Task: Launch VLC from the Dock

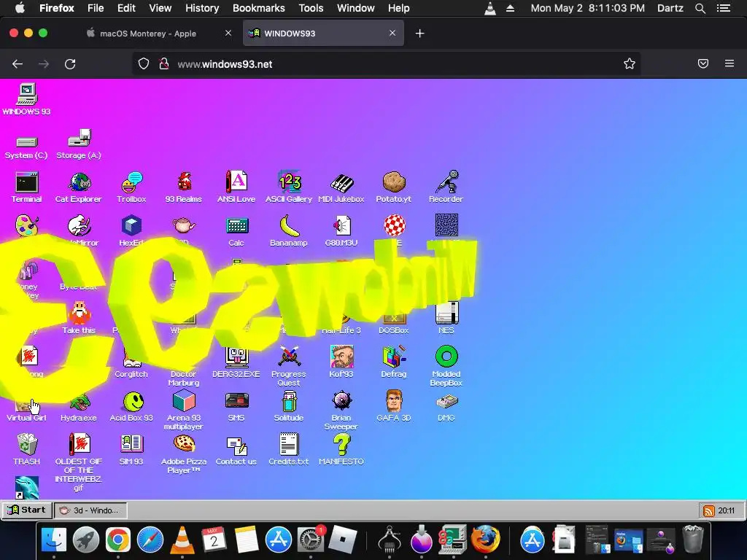Action: [x=182, y=540]
